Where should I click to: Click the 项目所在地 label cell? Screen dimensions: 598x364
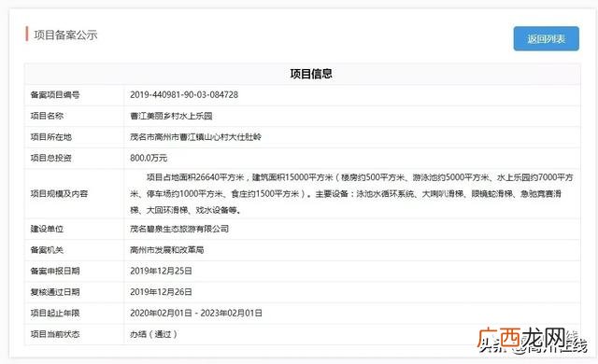point(74,136)
